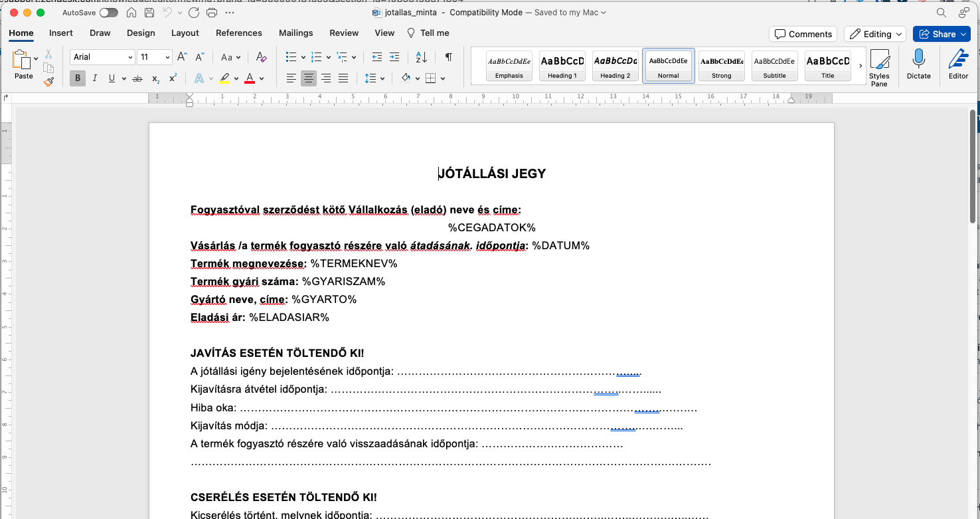This screenshot has height=519, width=980.
Task: Decrease font size with small A
Action: (x=199, y=57)
